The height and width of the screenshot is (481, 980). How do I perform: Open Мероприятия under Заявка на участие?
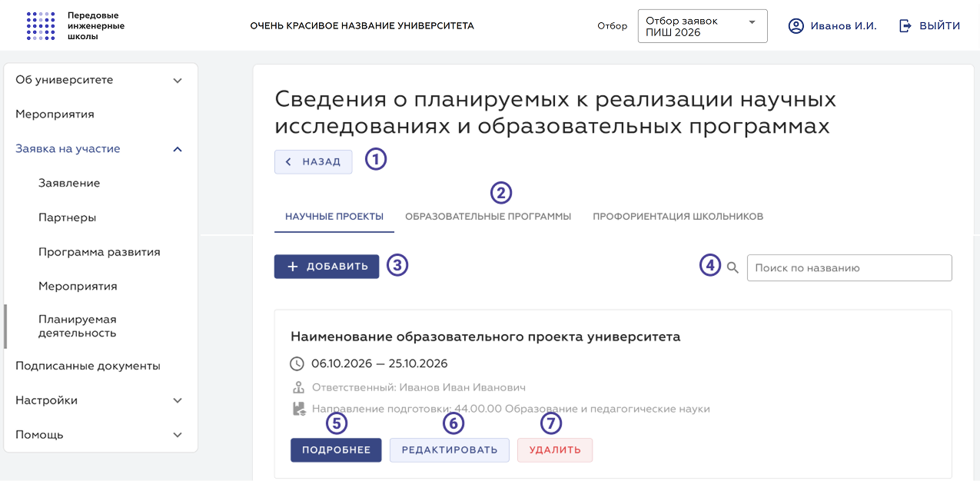(x=78, y=286)
